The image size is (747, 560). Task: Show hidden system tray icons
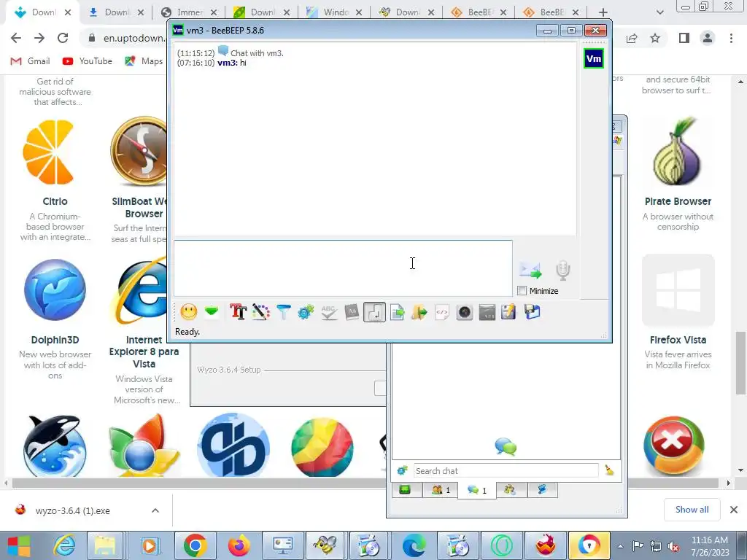coord(620,546)
